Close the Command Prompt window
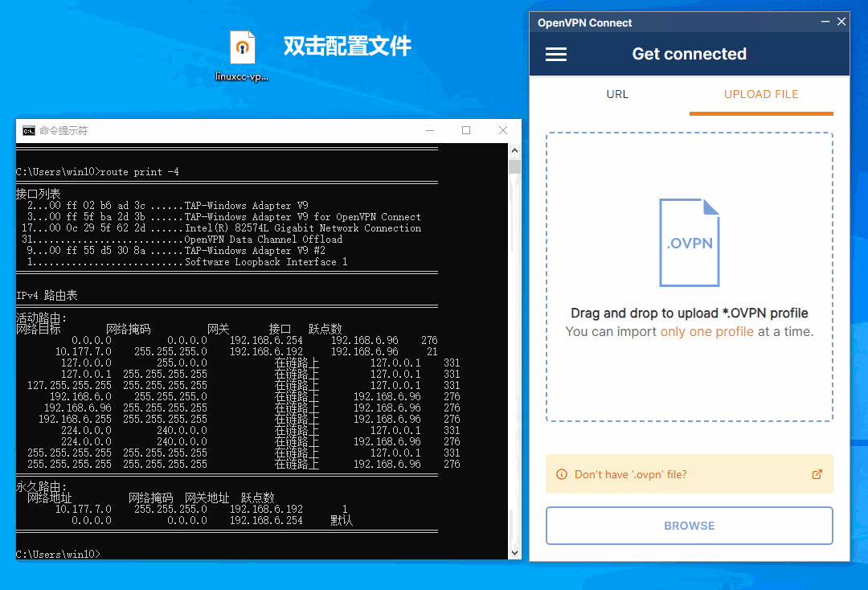Image resolution: width=868 pixels, height=590 pixels. coord(502,130)
